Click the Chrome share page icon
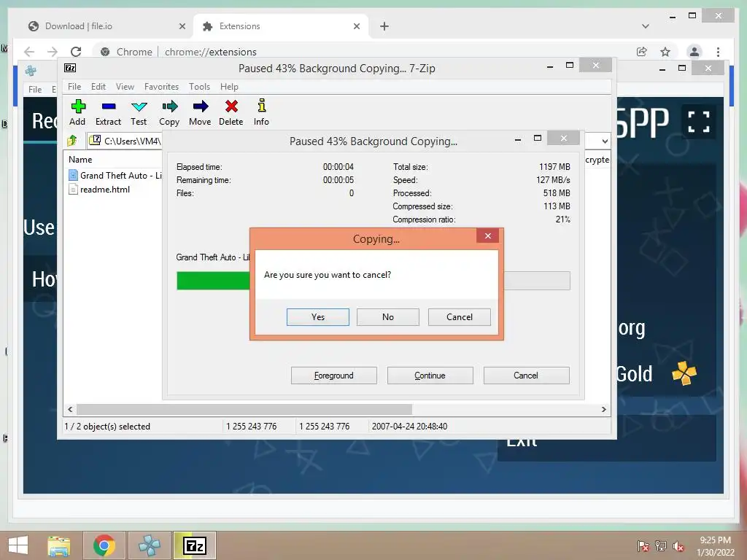 tap(642, 52)
